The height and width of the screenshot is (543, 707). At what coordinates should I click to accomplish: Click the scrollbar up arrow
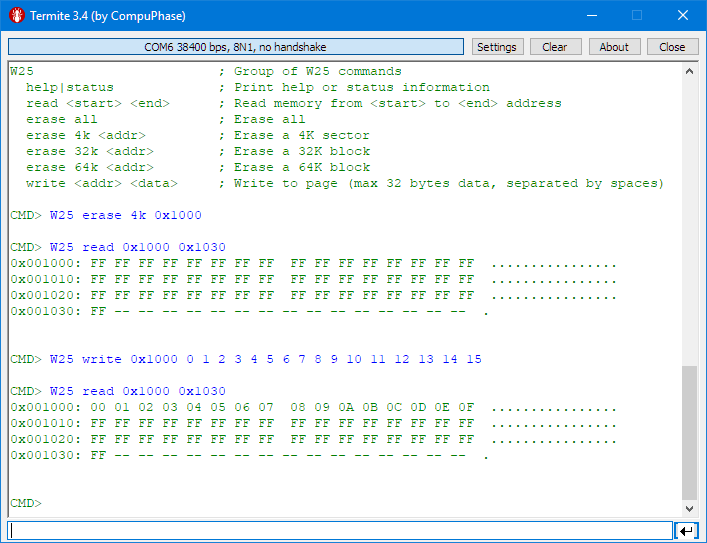[689, 72]
